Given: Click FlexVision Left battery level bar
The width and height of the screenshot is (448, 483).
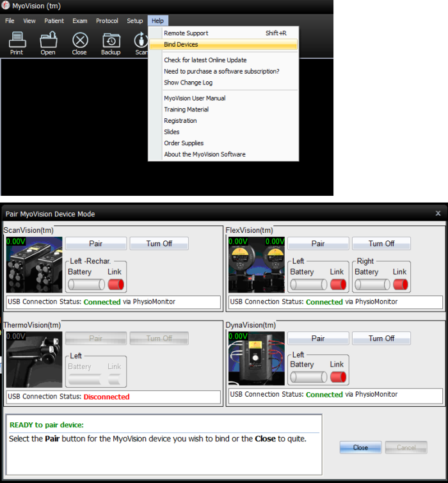Looking at the screenshot, I should pos(308,284).
